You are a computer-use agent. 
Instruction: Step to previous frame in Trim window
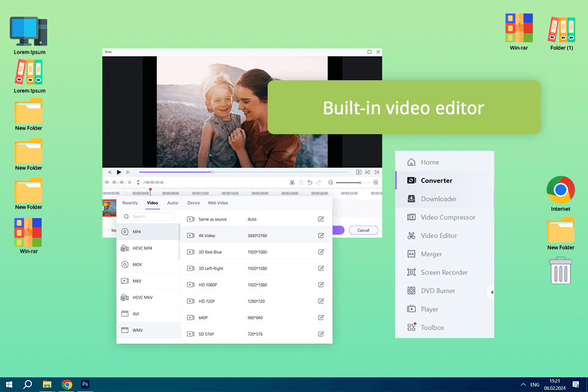[x=110, y=172]
